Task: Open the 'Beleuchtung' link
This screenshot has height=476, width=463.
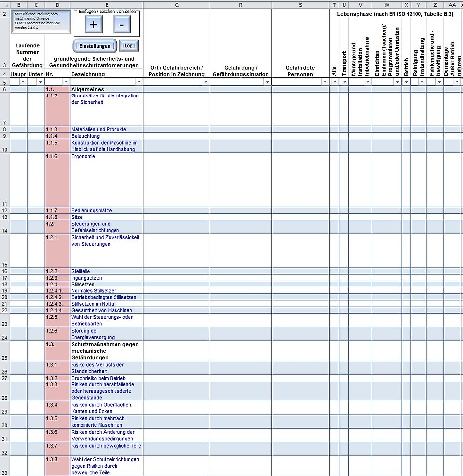Action: coord(85,136)
